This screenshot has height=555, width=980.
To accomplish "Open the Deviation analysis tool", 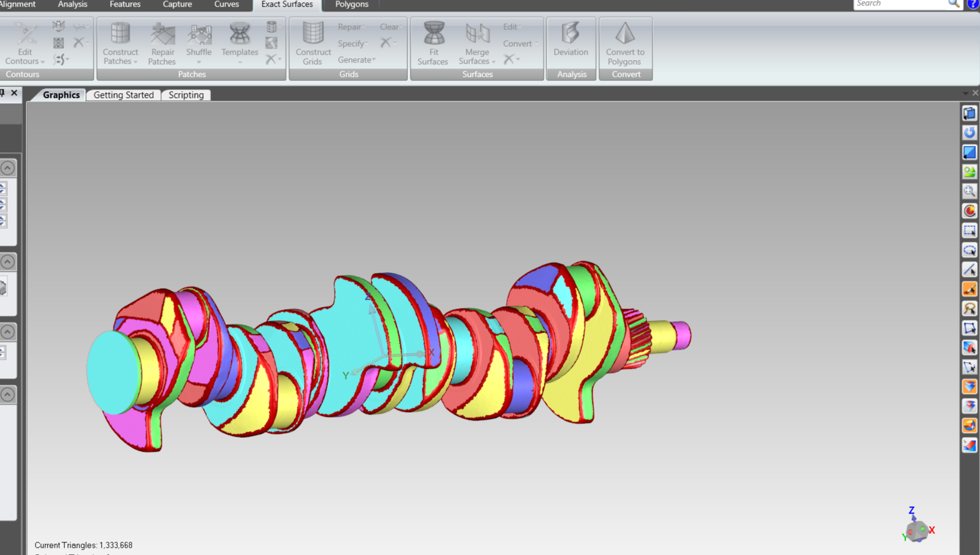I will 571,40.
